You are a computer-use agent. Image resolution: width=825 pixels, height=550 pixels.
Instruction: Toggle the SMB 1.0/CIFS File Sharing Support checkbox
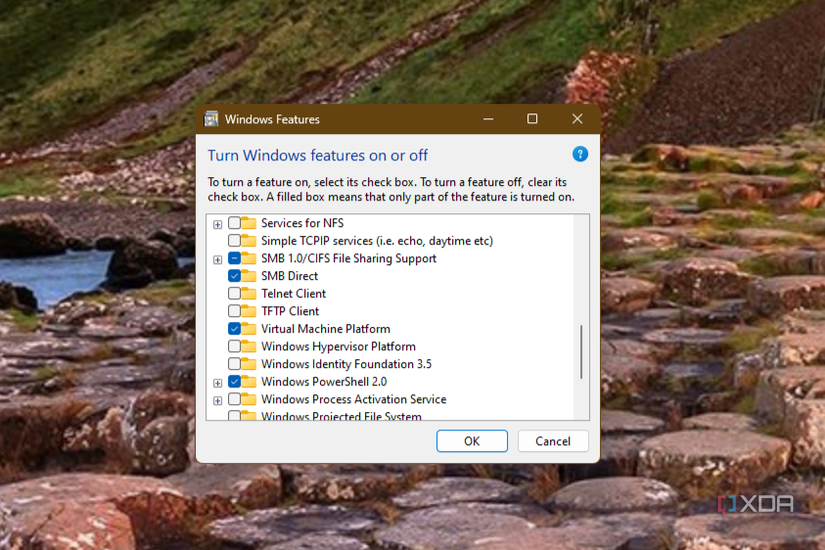point(234,258)
